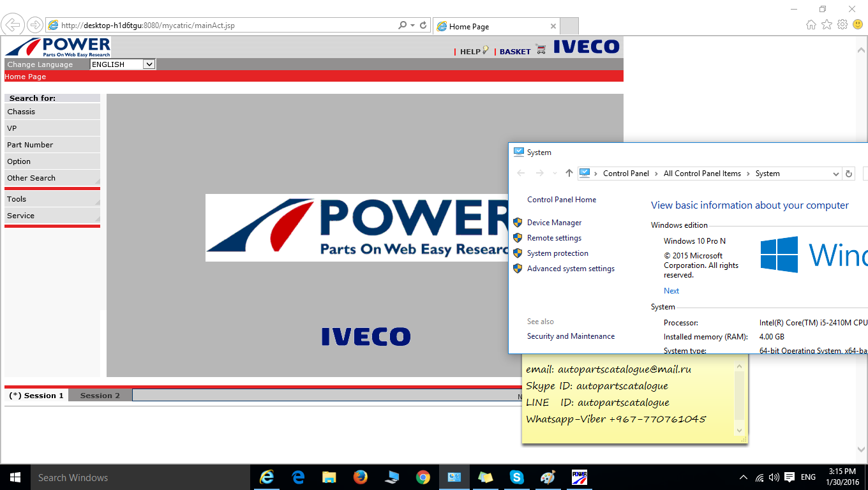Expand the Other Search menu
868x490 pixels.
(x=52, y=178)
